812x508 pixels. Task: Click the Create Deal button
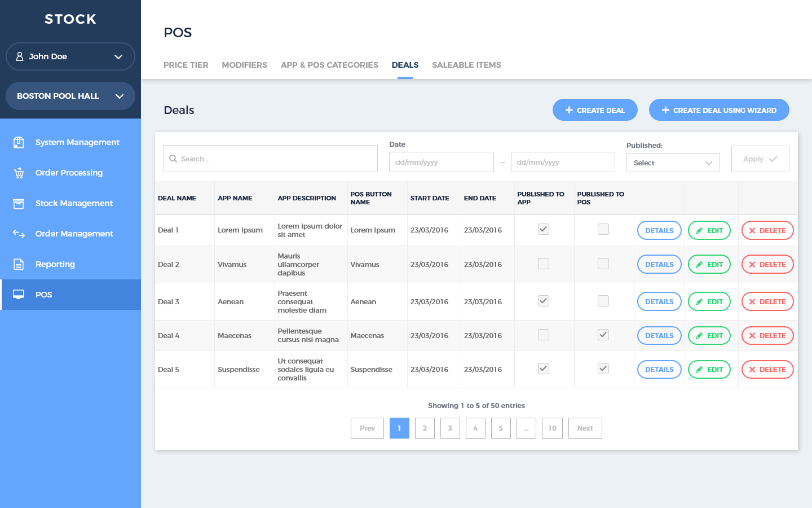(594, 110)
